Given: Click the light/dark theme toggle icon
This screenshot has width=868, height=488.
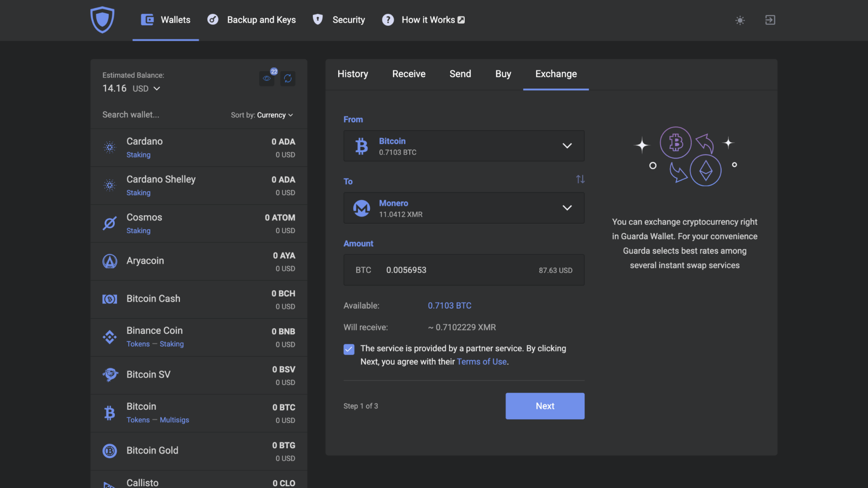Looking at the screenshot, I should click(x=741, y=20).
